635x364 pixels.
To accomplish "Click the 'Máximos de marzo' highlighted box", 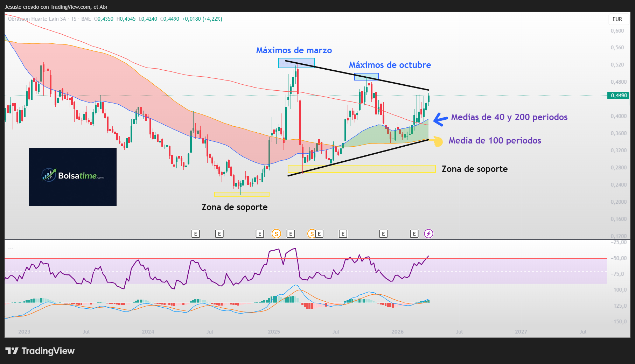I will point(296,64).
